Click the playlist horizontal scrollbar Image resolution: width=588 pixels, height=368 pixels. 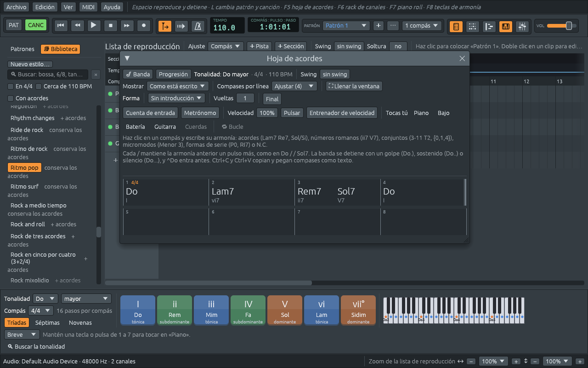[x=209, y=282]
